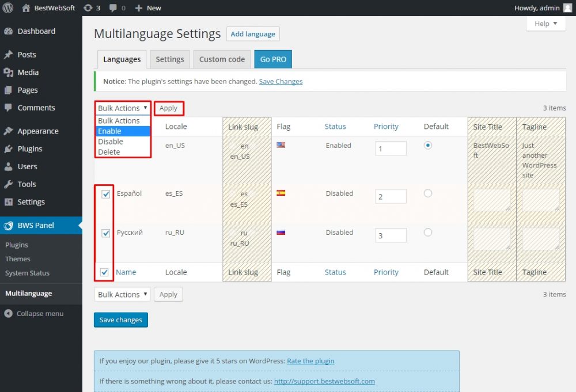The height and width of the screenshot is (392, 576).
Task: Click the US flag icon for en_US
Action: (x=281, y=145)
